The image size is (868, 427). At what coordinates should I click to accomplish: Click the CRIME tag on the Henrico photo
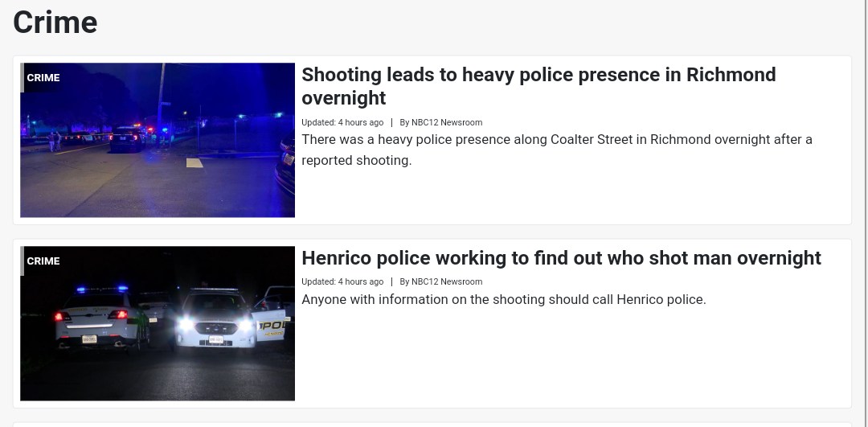click(x=43, y=261)
